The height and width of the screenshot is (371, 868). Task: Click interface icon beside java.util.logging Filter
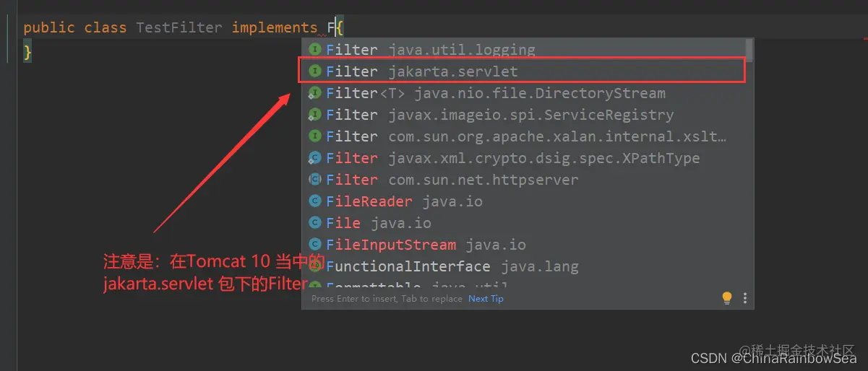point(315,50)
